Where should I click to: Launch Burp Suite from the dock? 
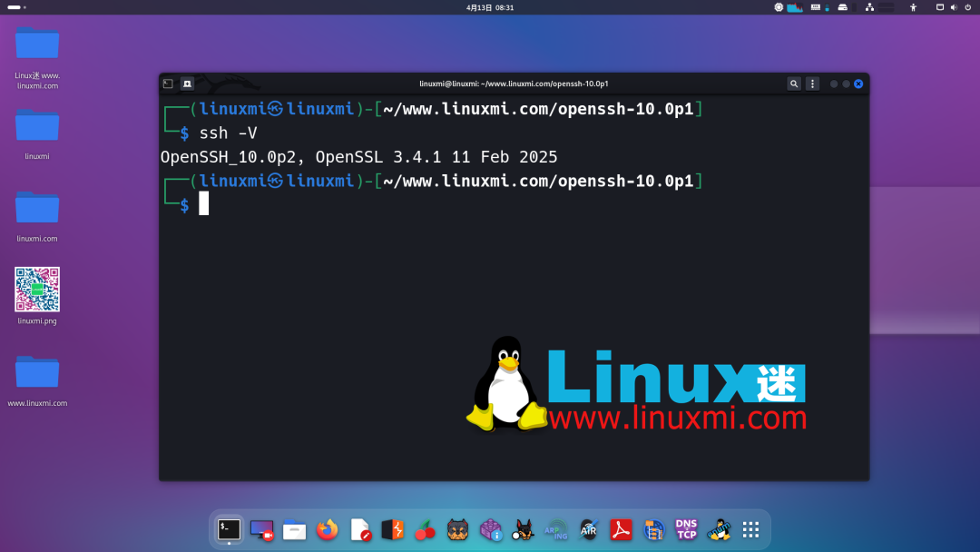tap(393, 530)
